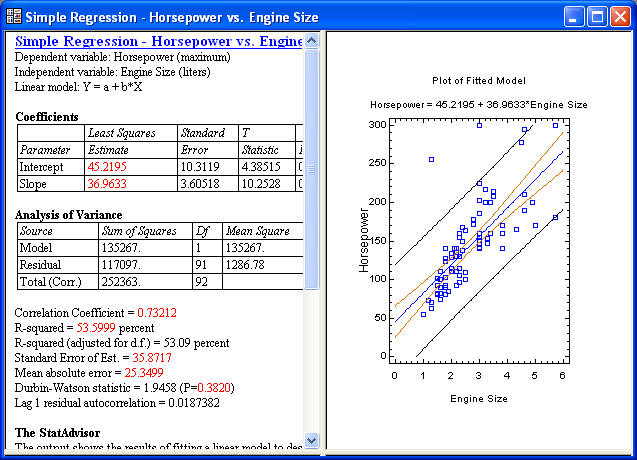This screenshot has height=460, width=637.
Task: Click the T statistic value 10.2528
Action: point(261,184)
